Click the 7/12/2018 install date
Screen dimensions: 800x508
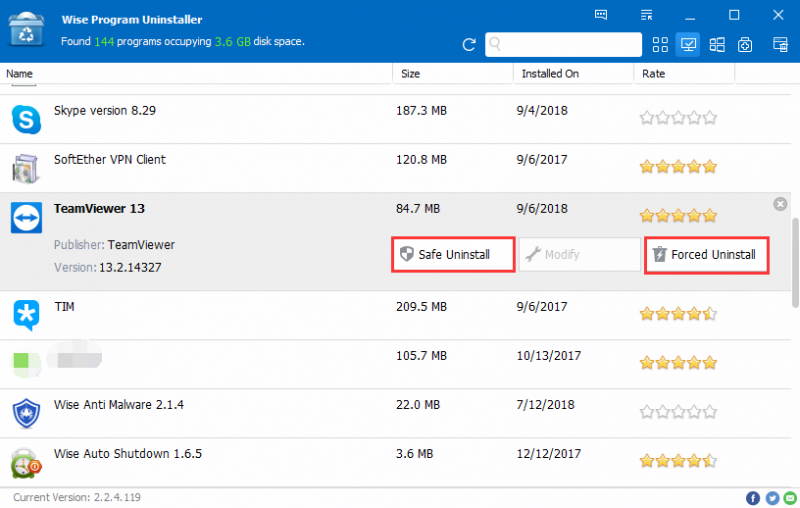[545, 404]
